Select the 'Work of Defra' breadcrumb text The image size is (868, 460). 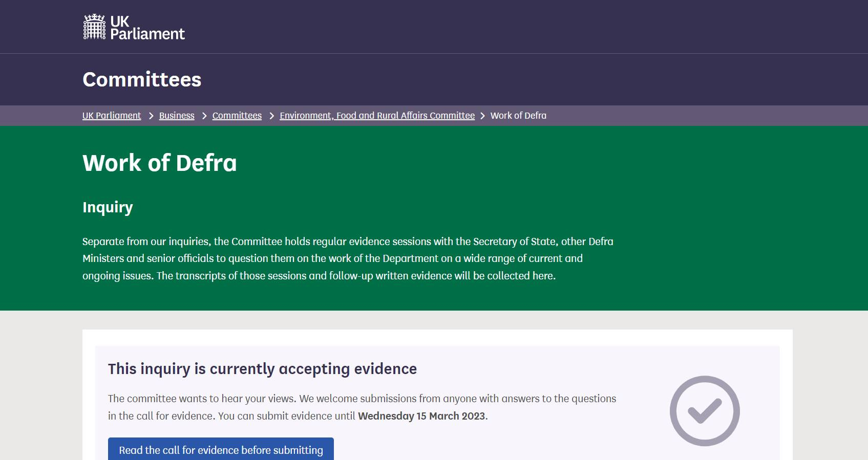(x=518, y=116)
